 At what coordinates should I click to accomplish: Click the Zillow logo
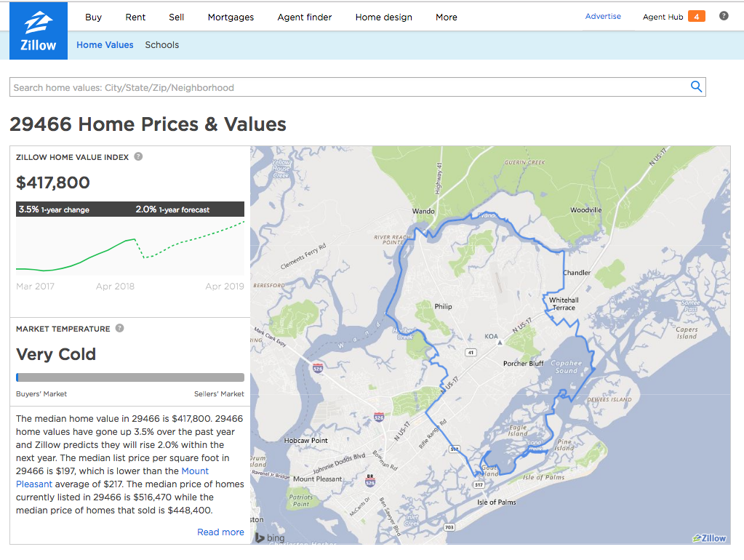click(39, 31)
